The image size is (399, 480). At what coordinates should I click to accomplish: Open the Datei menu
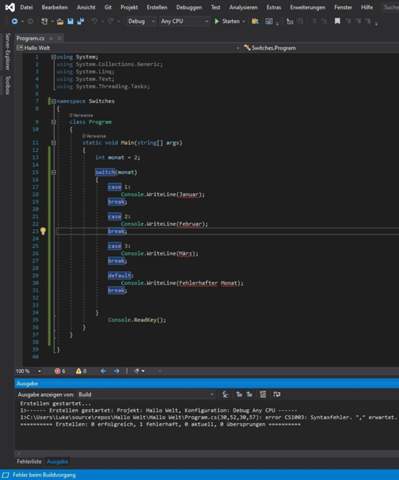click(26, 7)
